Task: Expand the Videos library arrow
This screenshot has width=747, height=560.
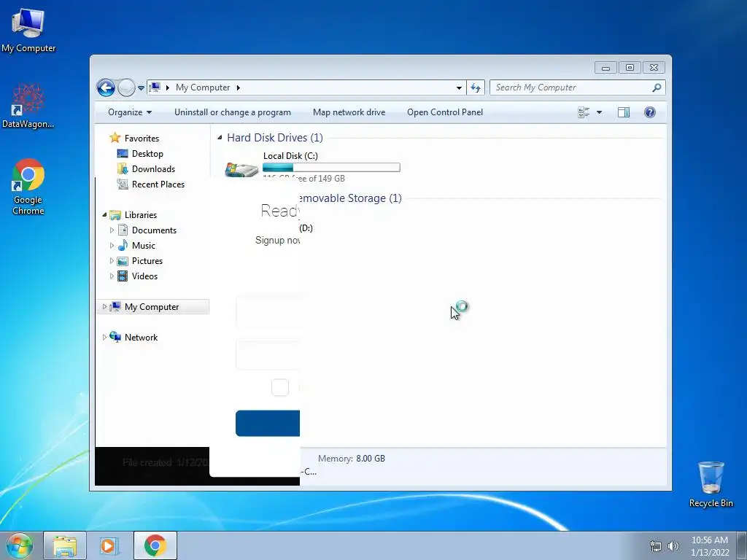Action: 112,276
